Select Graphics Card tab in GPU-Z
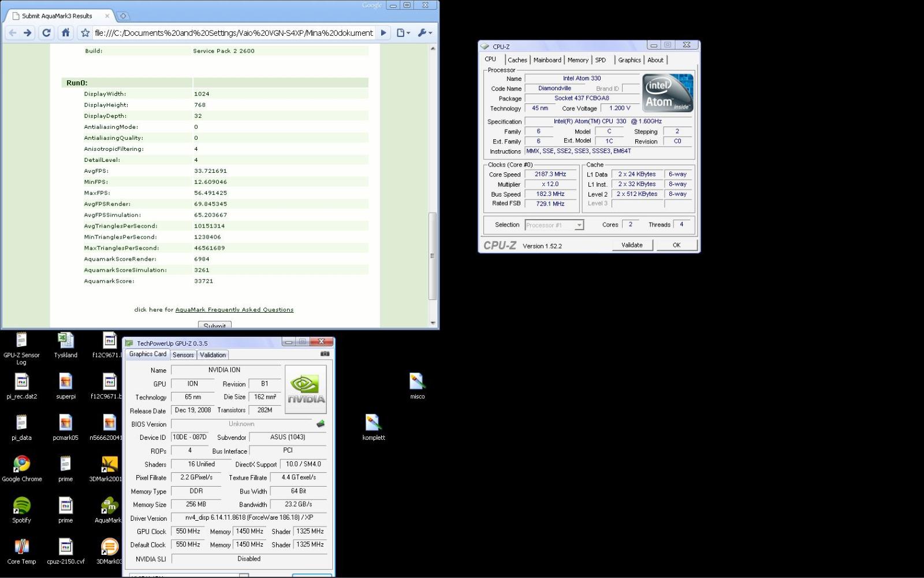This screenshot has width=924, height=578. (x=148, y=354)
